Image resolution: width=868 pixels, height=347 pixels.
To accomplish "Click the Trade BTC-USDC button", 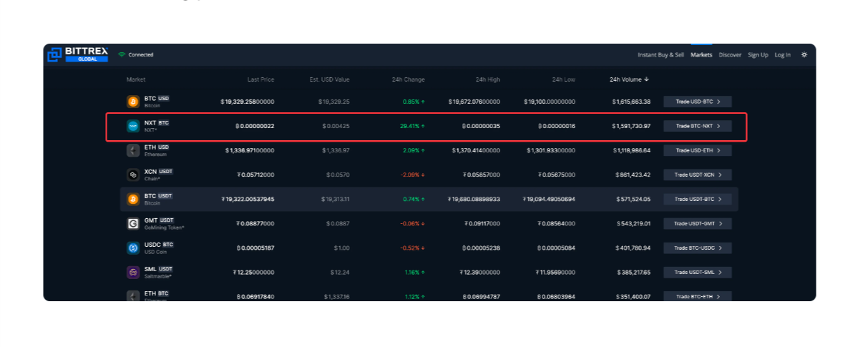I will [698, 248].
